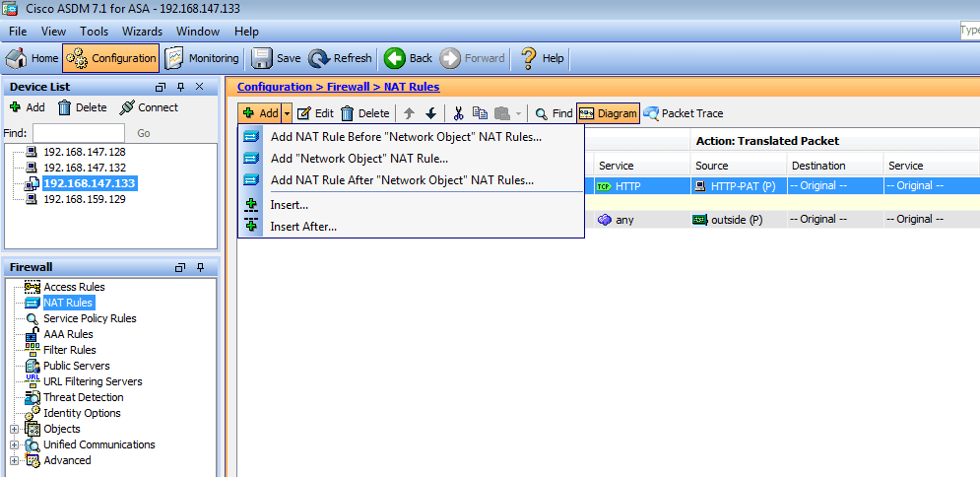
Task: Click Find in NAT Rules toolbar
Action: (554, 113)
